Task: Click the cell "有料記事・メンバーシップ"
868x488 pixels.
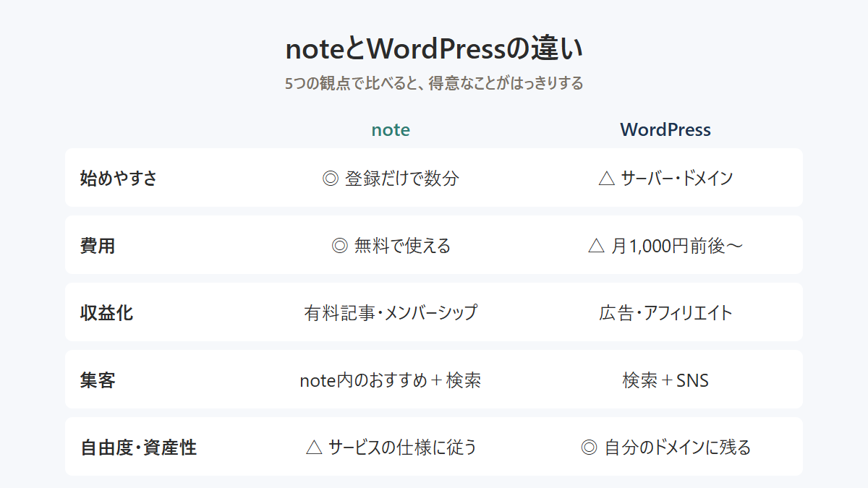Action: (x=391, y=312)
